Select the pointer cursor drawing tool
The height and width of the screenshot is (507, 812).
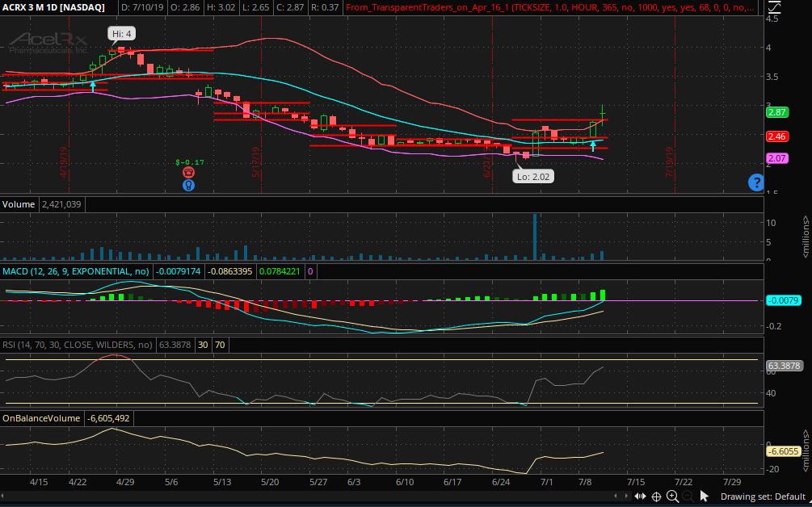(x=704, y=497)
